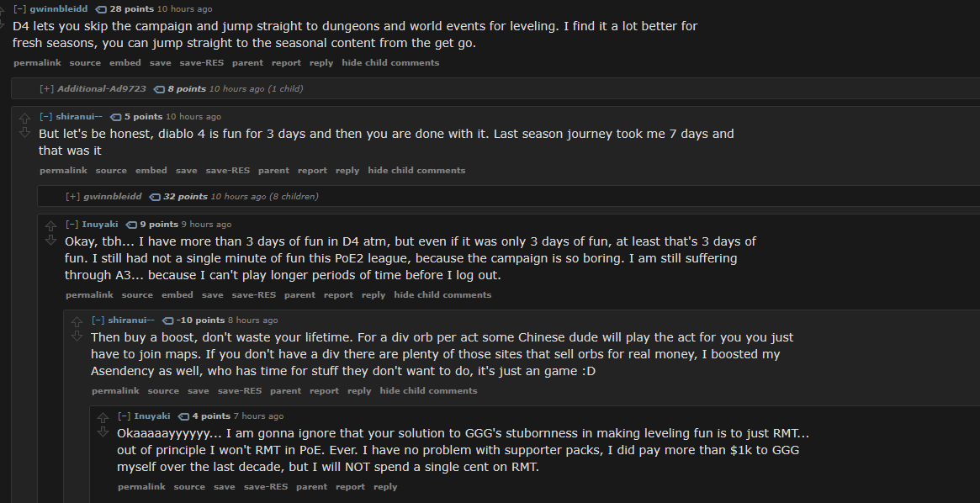
Task: Downvote shiranui--'s 'diablo 4 is fun' comment
Action: tap(24, 133)
